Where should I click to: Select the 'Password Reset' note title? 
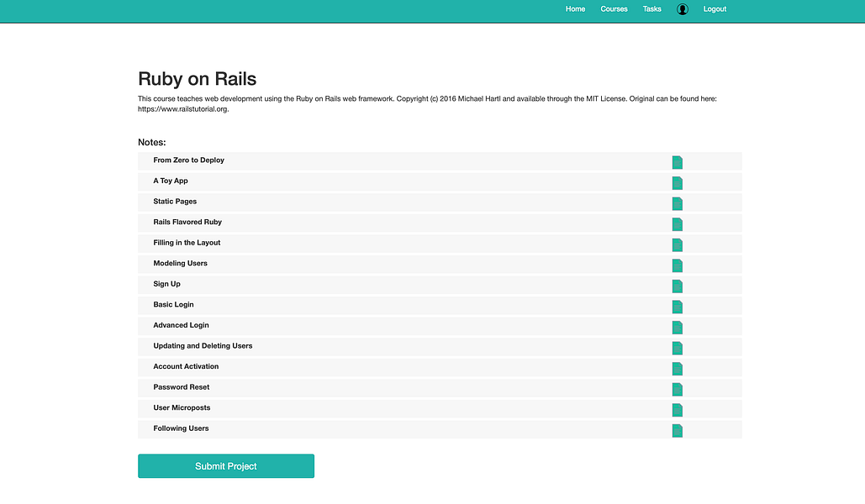click(x=182, y=387)
